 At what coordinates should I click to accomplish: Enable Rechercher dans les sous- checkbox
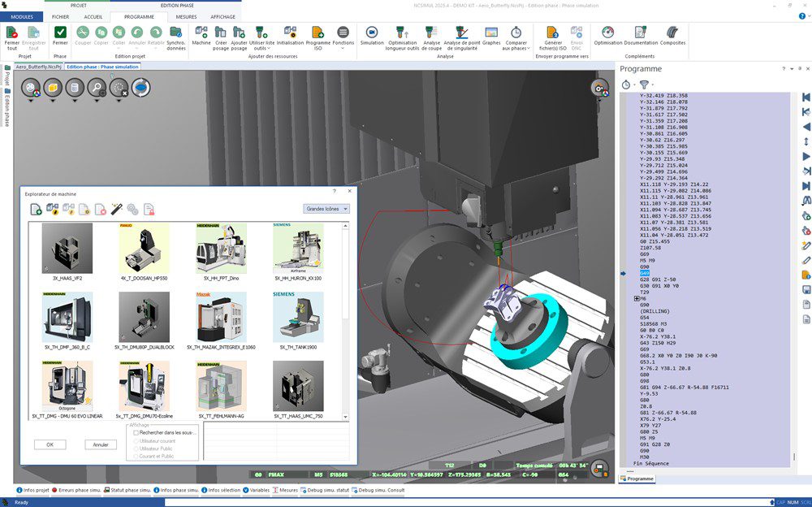pos(136,433)
